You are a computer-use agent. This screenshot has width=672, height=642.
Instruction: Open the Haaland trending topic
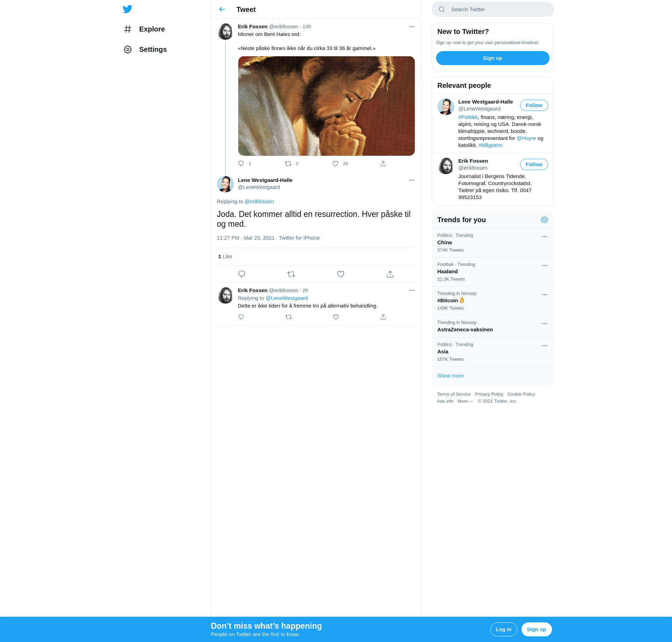coord(492,272)
